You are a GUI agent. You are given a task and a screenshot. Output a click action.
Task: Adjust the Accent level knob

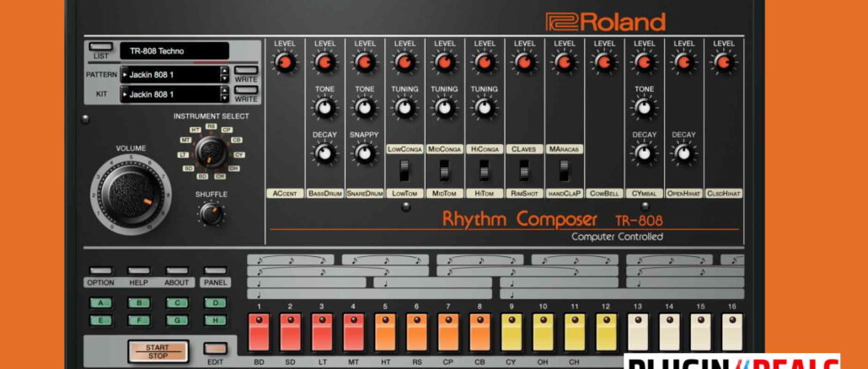coord(285,62)
